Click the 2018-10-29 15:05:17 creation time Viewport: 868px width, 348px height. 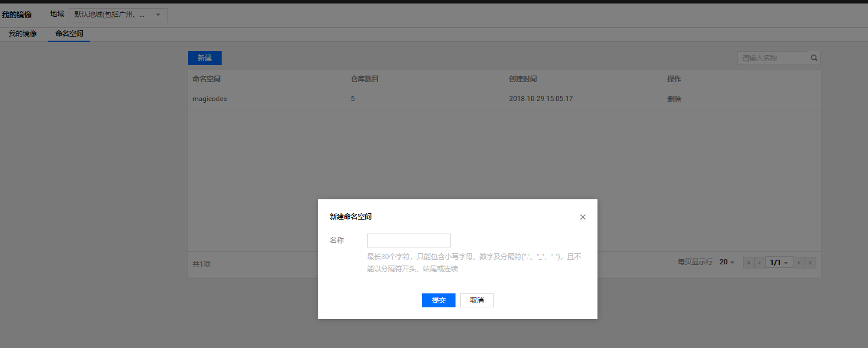point(541,99)
